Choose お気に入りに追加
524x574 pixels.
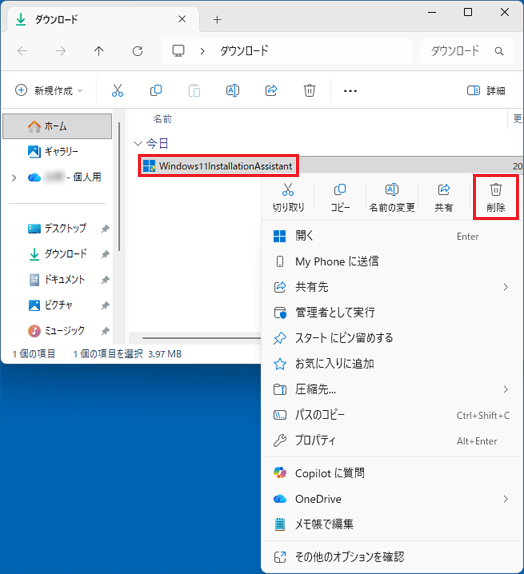(392, 364)
